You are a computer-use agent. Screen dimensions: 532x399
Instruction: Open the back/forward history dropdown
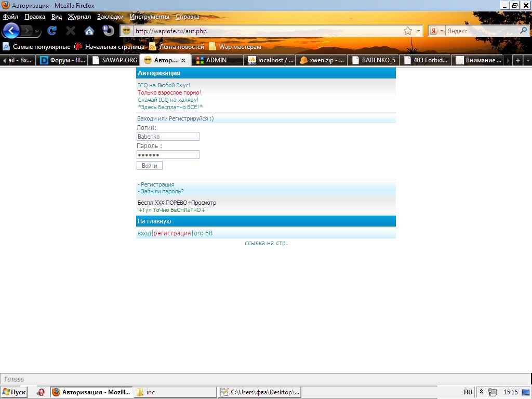point(37,32)
